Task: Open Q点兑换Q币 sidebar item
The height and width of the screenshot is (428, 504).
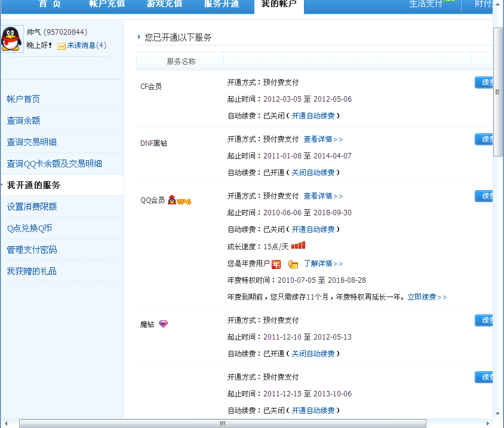Action: (x=29, y=228)
